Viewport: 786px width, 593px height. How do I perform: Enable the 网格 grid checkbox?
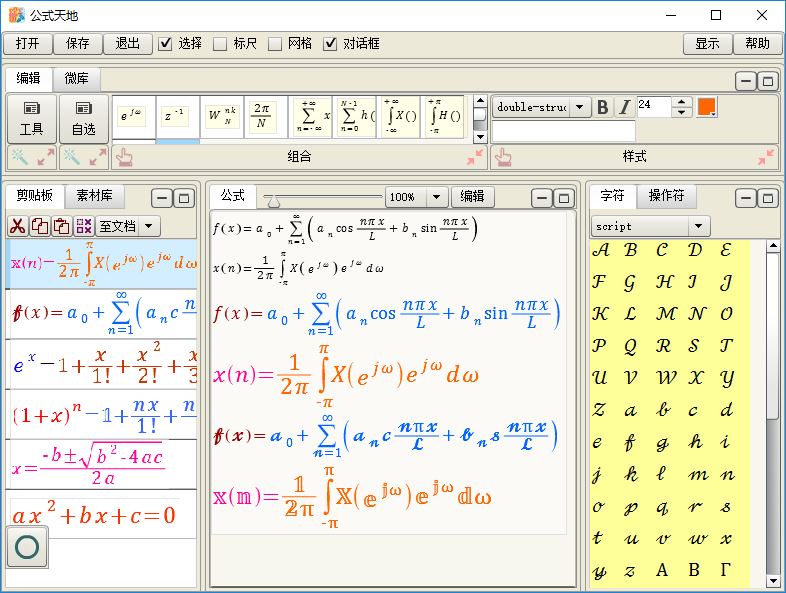pos(274,44)
